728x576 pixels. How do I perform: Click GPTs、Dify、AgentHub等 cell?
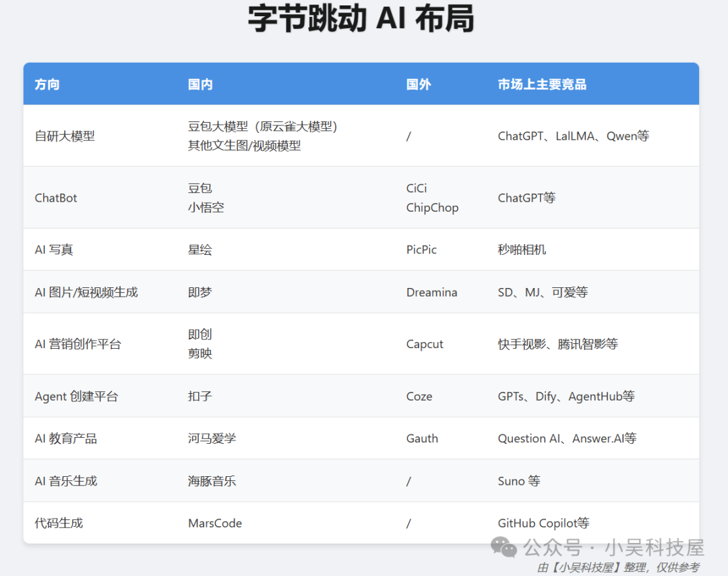(x=566, y=396)
